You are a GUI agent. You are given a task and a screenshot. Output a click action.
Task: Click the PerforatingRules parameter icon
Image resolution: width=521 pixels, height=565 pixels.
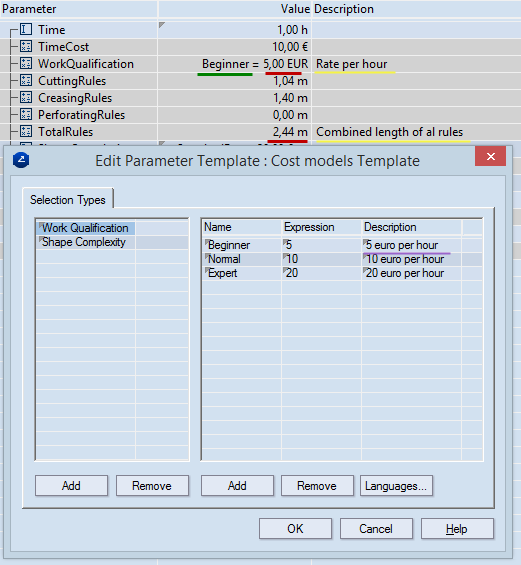26,115
